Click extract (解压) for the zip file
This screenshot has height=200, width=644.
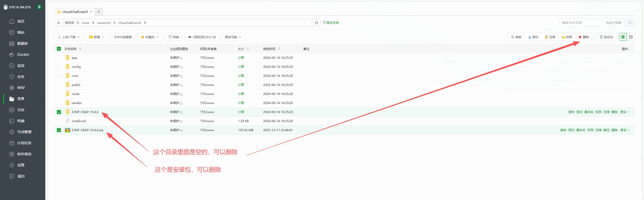pyautogui.click(x=606, y=130)
